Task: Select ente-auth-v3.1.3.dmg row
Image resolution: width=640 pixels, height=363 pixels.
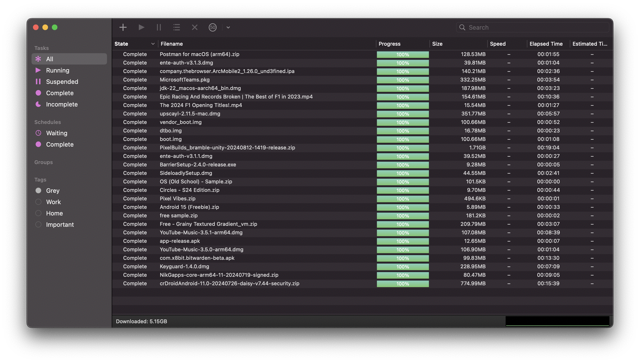Action: (x=362, y=63)
